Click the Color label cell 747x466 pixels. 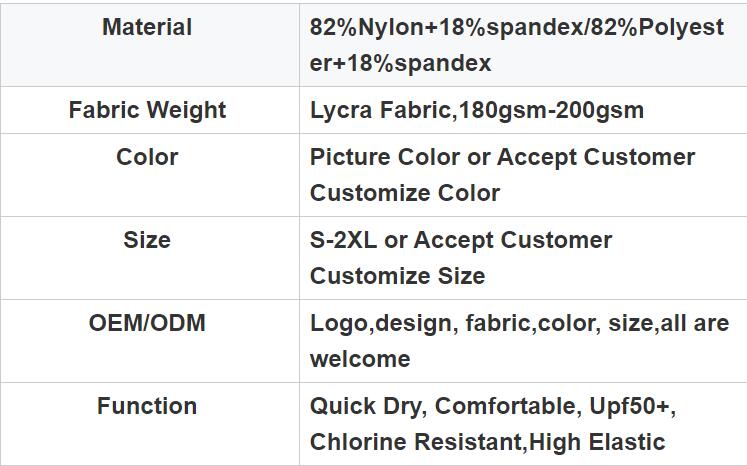tap(147, 157)
